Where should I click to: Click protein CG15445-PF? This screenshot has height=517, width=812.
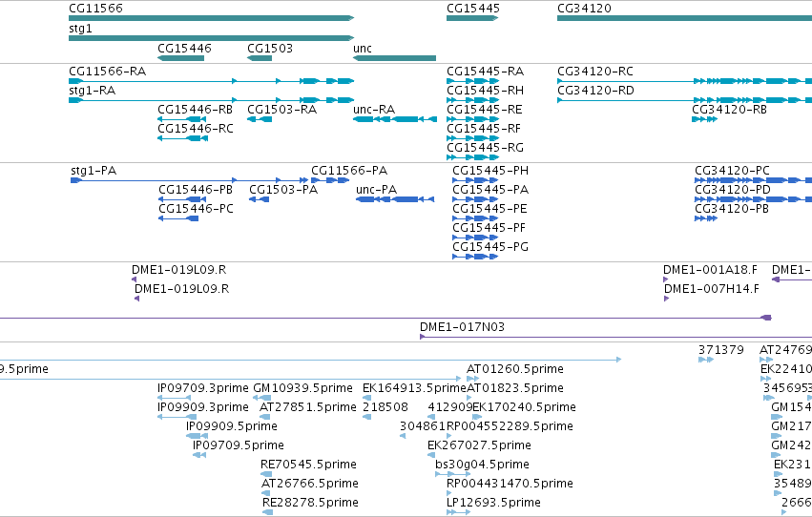[x=475, y=238]
